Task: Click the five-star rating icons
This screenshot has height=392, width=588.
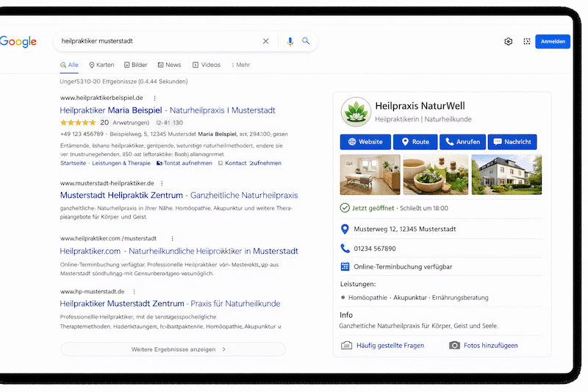Action: pyautogui.click(x=78, y=123)
